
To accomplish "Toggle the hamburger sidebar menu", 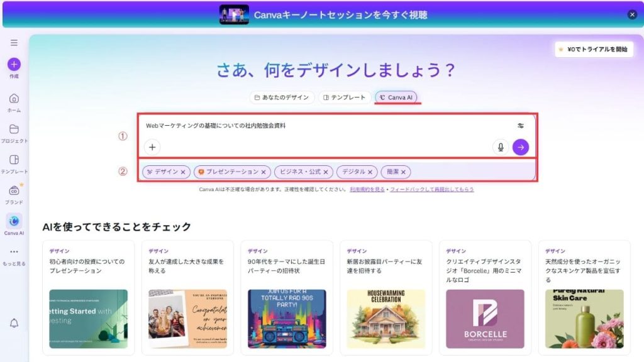I will pyautogui.click(x=14, y=43).
